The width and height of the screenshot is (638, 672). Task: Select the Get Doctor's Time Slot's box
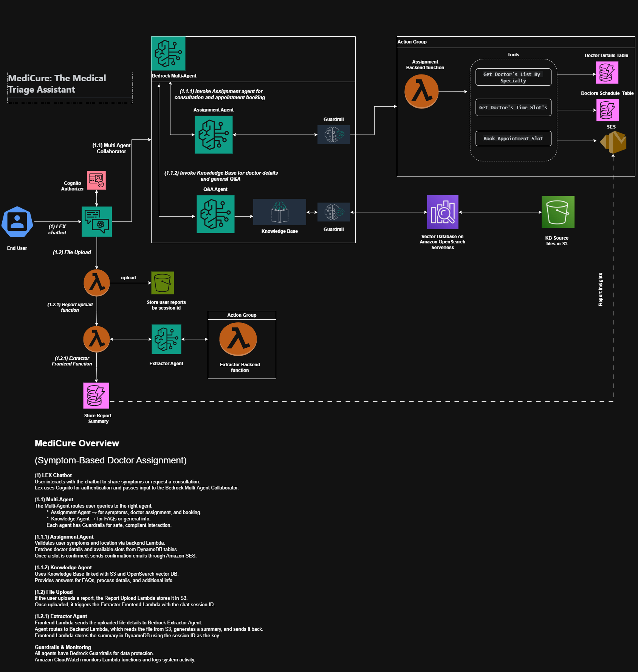tap(513, 107)
